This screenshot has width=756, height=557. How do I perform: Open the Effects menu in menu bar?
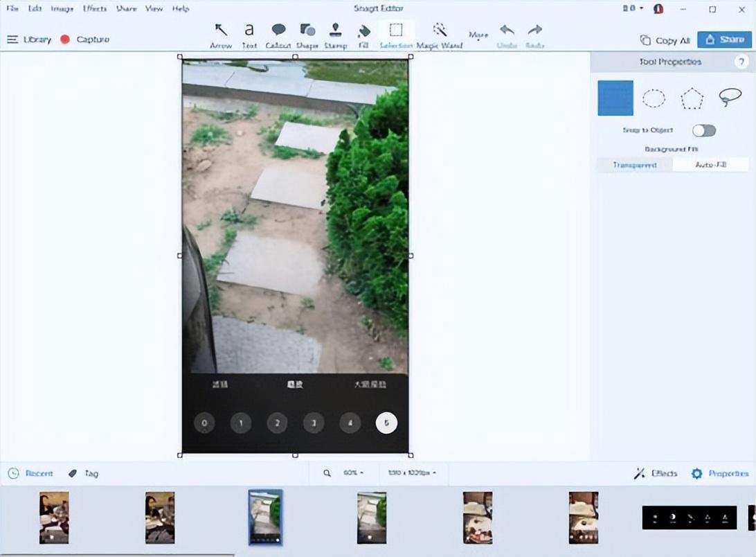click(94, 8)
